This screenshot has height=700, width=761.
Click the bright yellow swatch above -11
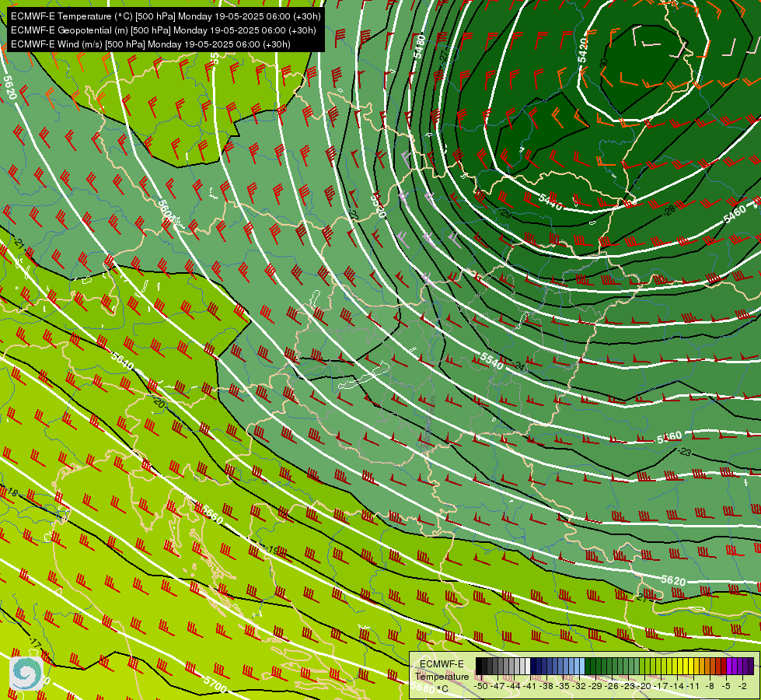[x=691, y=666]
